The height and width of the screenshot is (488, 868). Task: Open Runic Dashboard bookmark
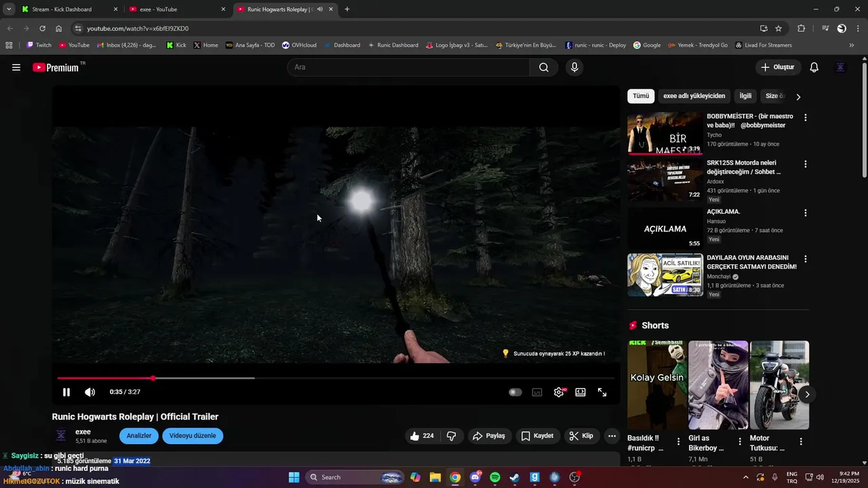[393, 45]
